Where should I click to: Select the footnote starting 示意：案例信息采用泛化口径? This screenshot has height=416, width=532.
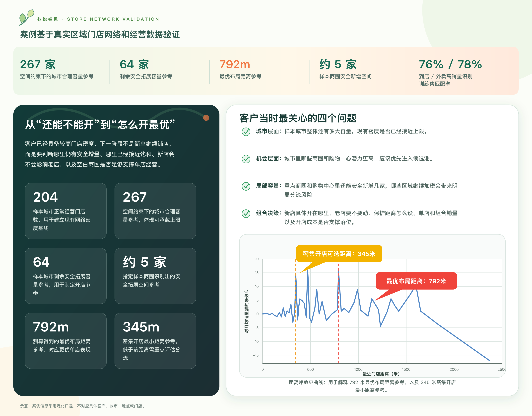pyautogui.click(x=83, y=406)
